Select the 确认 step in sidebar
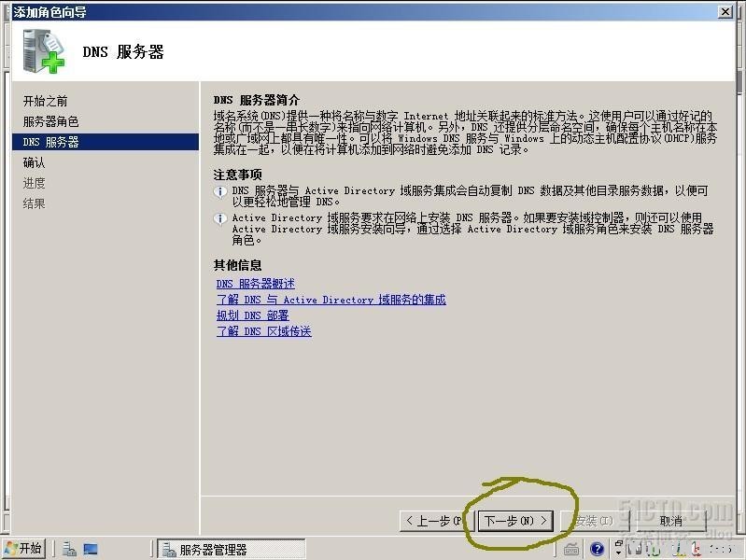 click(34, 162)
